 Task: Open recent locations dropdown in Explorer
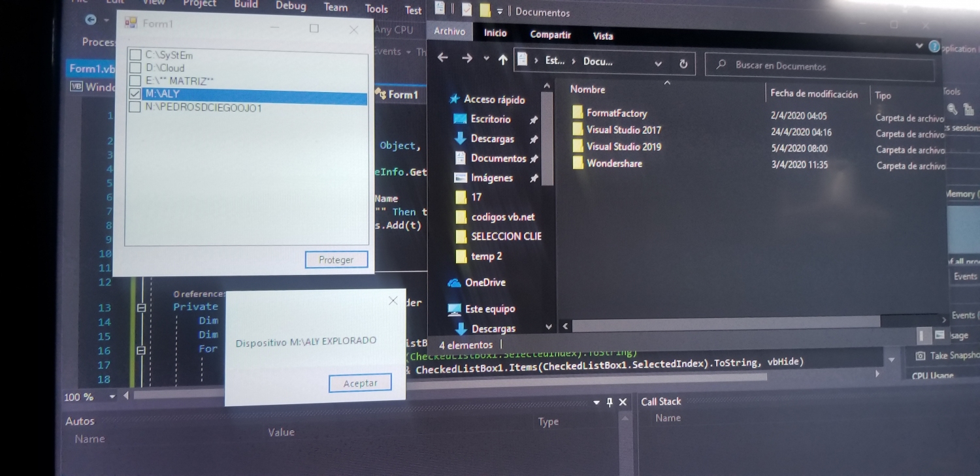click(x=486, y=59)
